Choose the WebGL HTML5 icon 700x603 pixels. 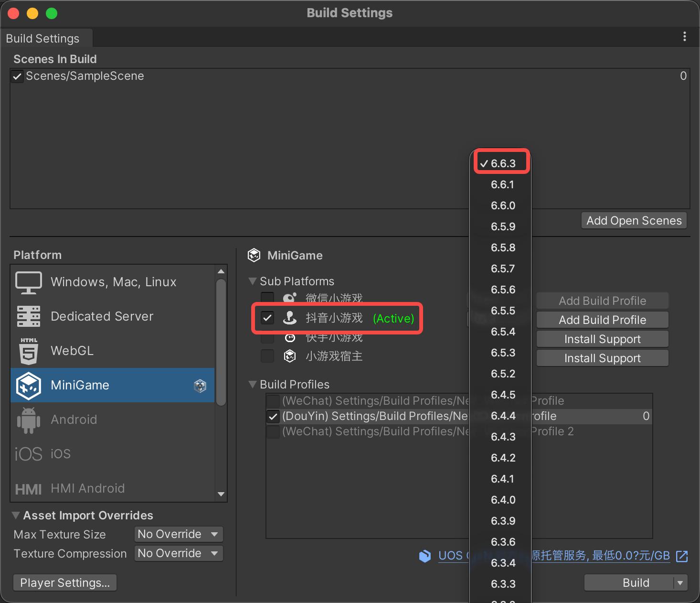pos(29,351)
